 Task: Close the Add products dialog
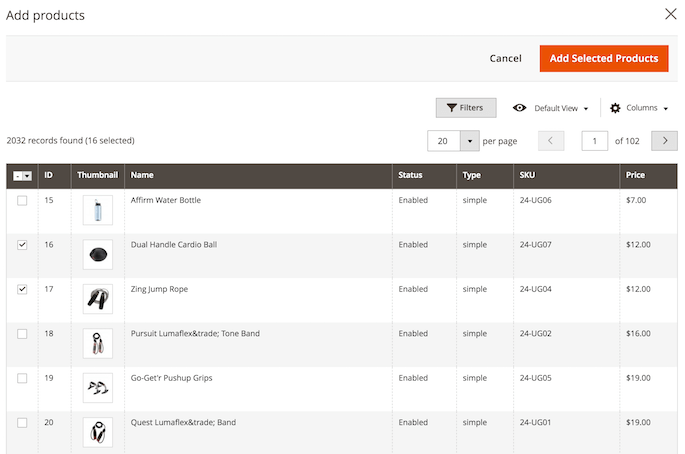click(671, 14)
